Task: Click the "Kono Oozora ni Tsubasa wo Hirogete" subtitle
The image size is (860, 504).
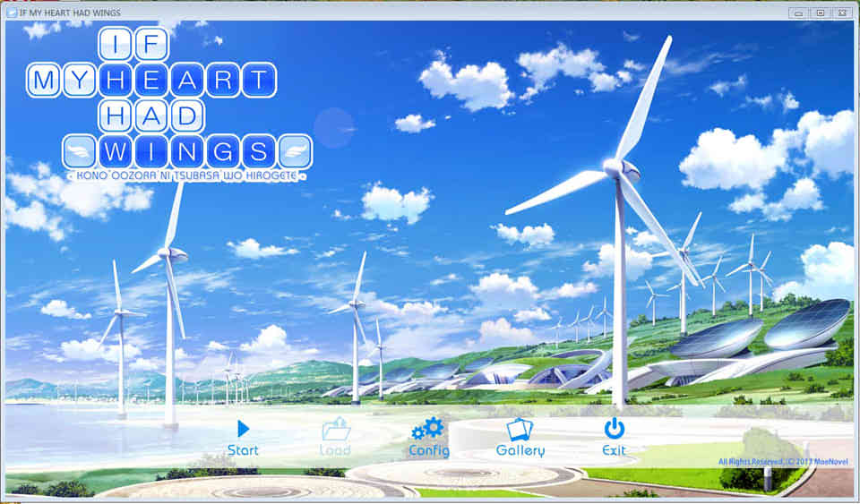Action: click(187, 175)
